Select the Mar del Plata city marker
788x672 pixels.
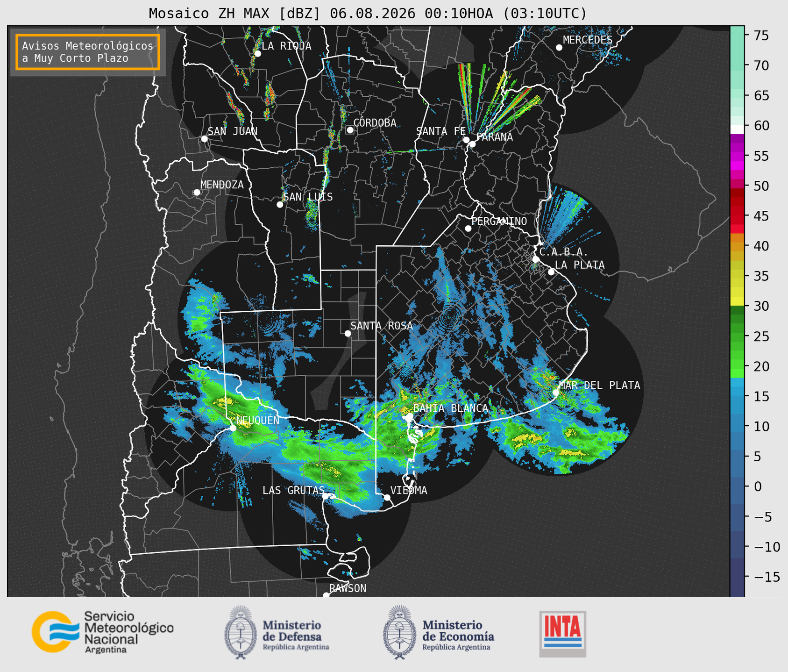point(556,393)
